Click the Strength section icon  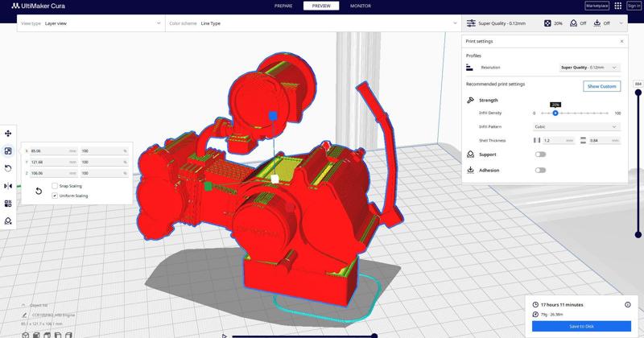(470, 101)
